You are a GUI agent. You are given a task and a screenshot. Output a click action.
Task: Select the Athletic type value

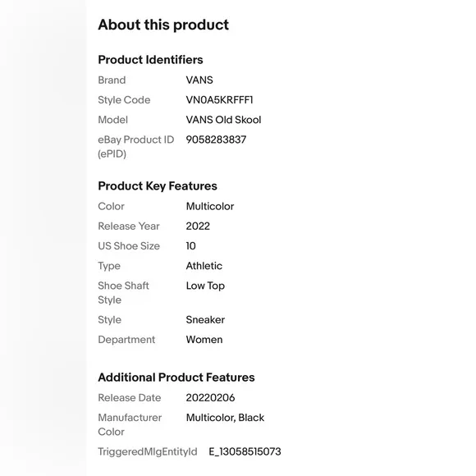coord(204,266)
